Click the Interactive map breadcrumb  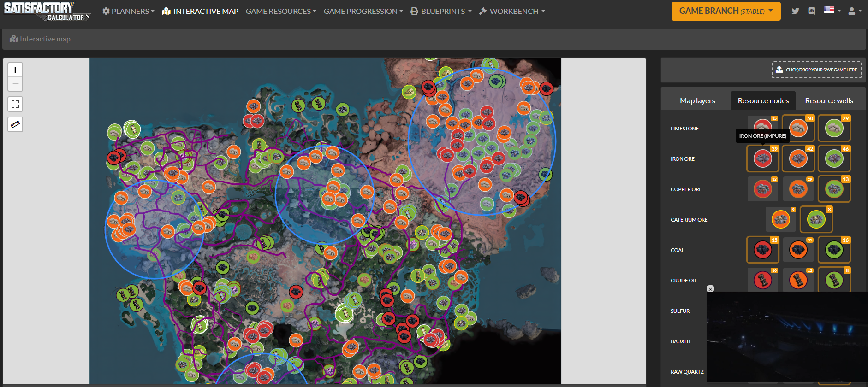40,39
